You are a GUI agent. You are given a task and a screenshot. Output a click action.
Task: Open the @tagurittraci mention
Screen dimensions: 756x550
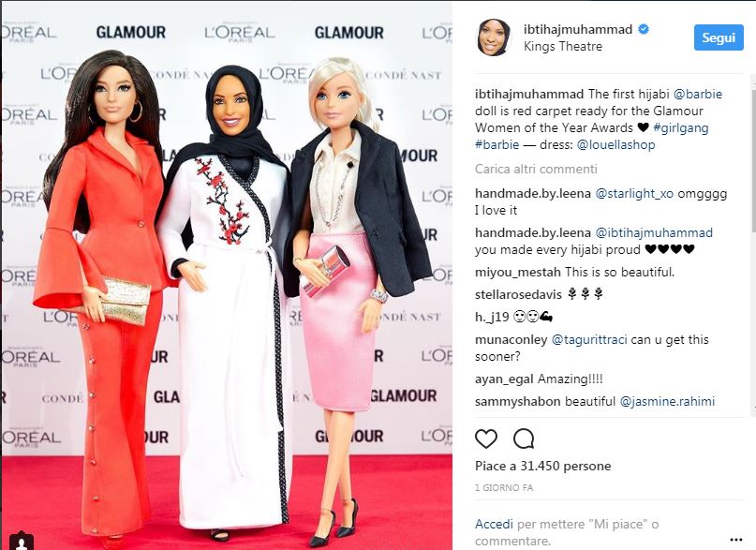click(589, 339)
